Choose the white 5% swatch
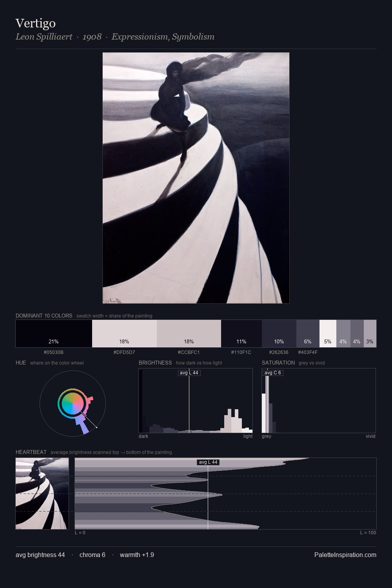Image resolution: width=392 pixels, height=588 pixels. point(328,334)
